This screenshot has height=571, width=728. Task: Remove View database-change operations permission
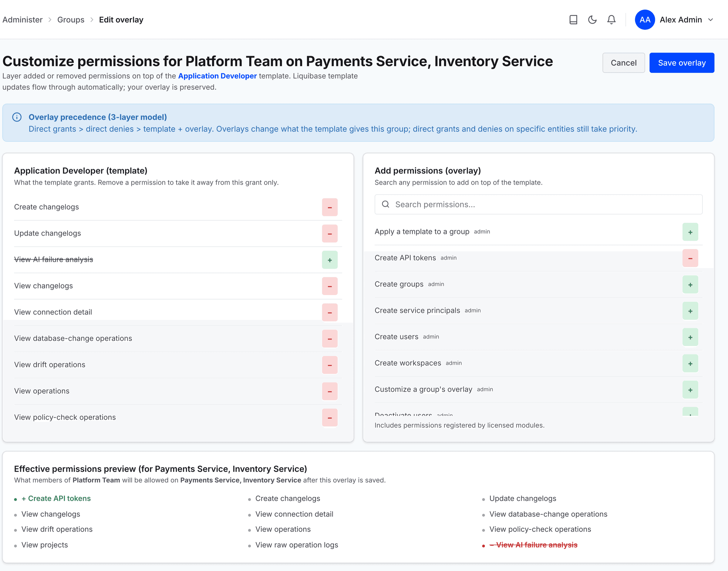[330, 339]
